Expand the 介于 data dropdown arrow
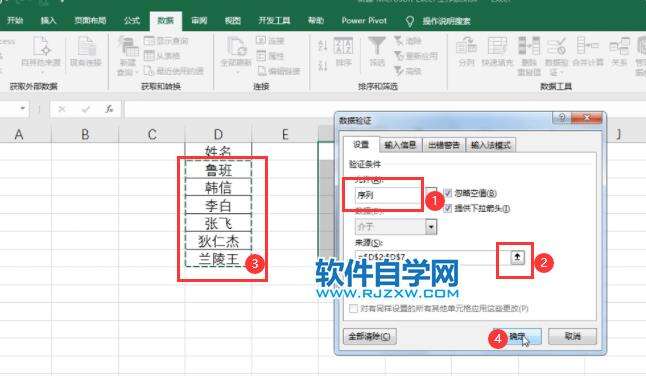646x376 pixels. pos(431,227)
